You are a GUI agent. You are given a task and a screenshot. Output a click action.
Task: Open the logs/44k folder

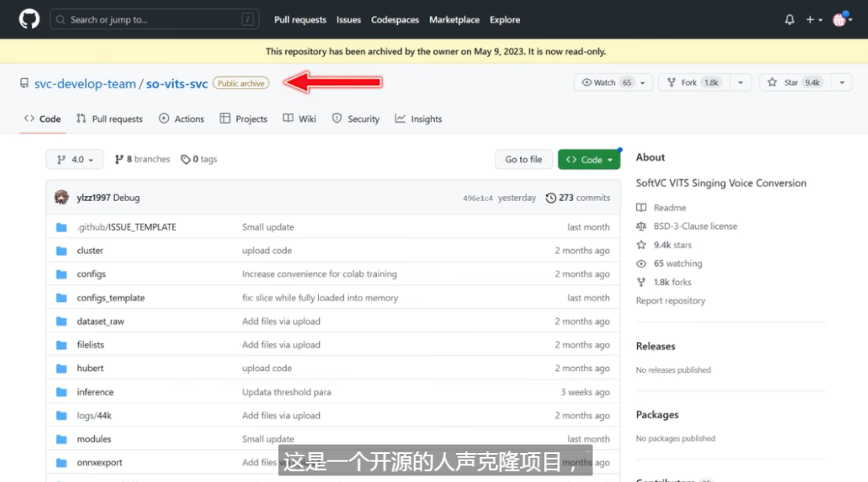94,415
